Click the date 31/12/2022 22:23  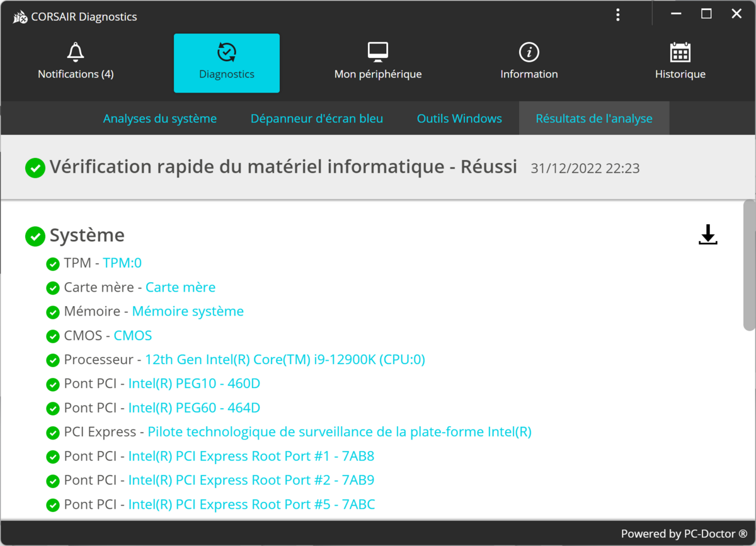pos(585,168)
